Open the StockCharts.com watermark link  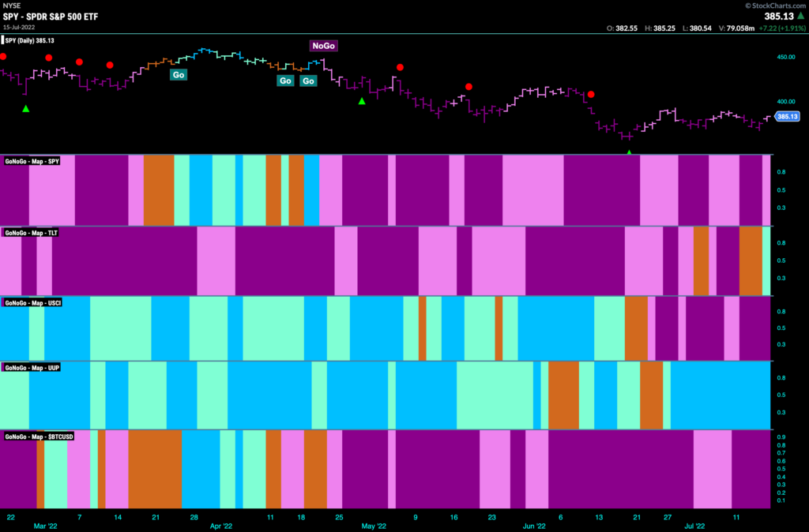776,6
